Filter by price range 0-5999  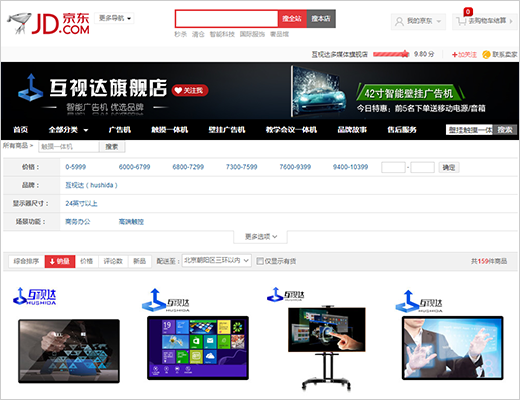coord(76,167)
